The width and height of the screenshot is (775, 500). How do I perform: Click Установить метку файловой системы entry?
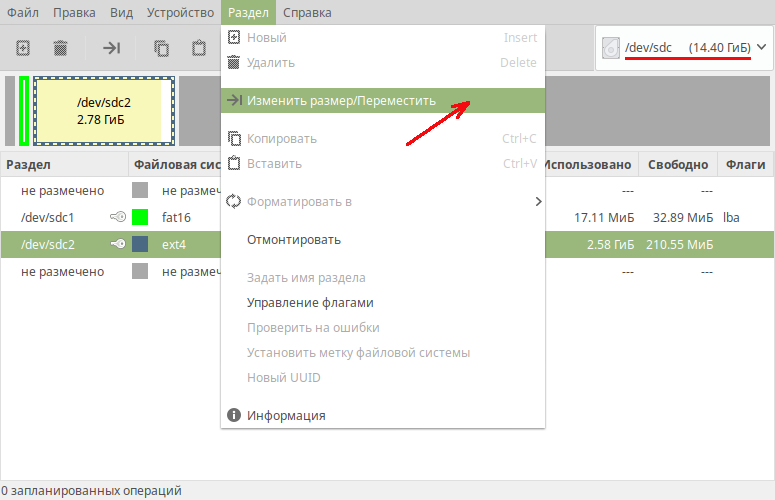(383, 352)
